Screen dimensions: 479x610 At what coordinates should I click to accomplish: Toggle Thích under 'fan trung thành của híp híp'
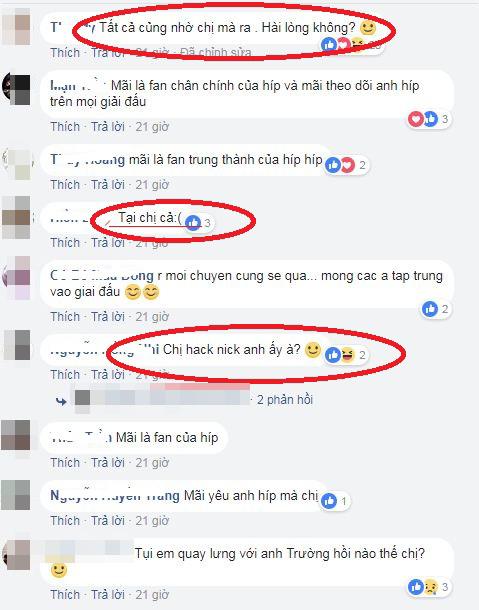(65, 184)
